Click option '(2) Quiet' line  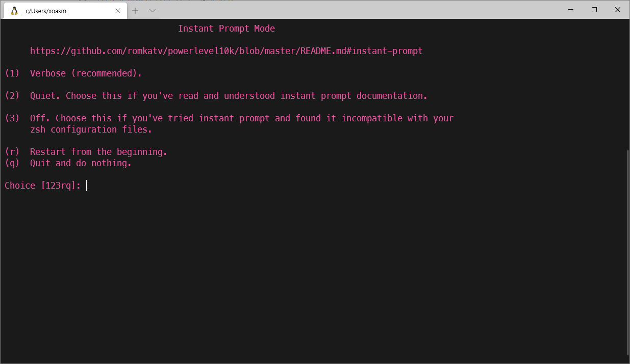(216, 96)
